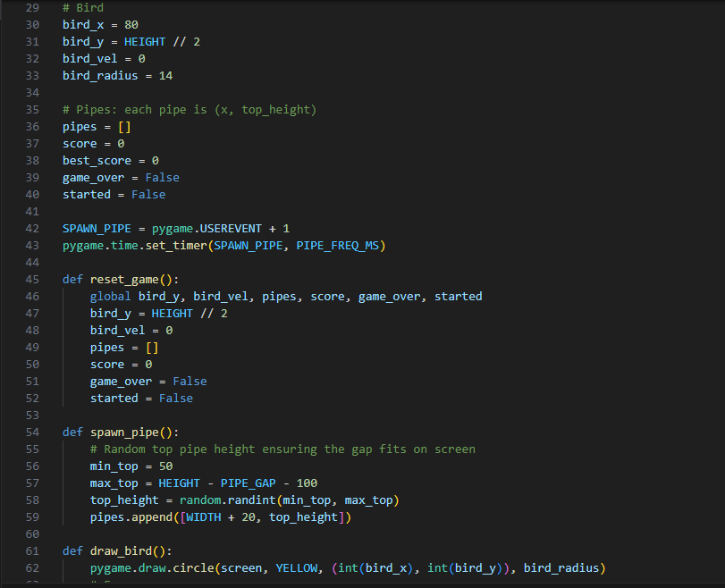Click the YELLOW color constant in draw.circle
The image size is (725, 588).
click(x=296, y=568)
